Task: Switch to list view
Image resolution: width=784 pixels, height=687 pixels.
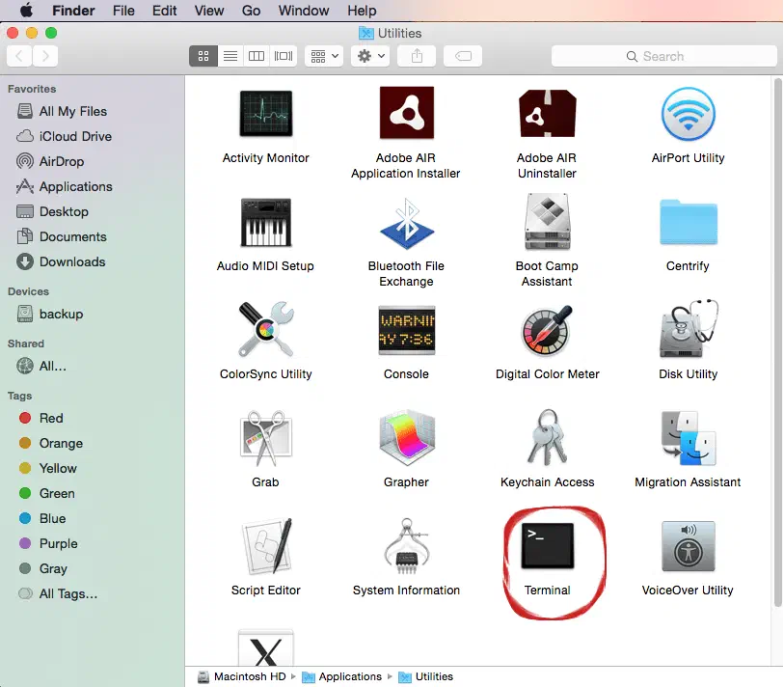Action: (x=230, y=56)
